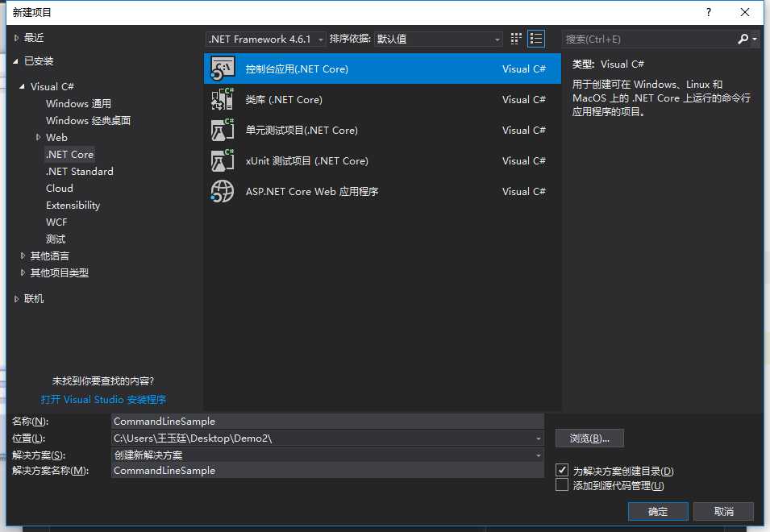The width and height of the screenshot is (770, 532).
Task: Click the 单元测试项目 template icon
Action: click(x=223, y=130)
